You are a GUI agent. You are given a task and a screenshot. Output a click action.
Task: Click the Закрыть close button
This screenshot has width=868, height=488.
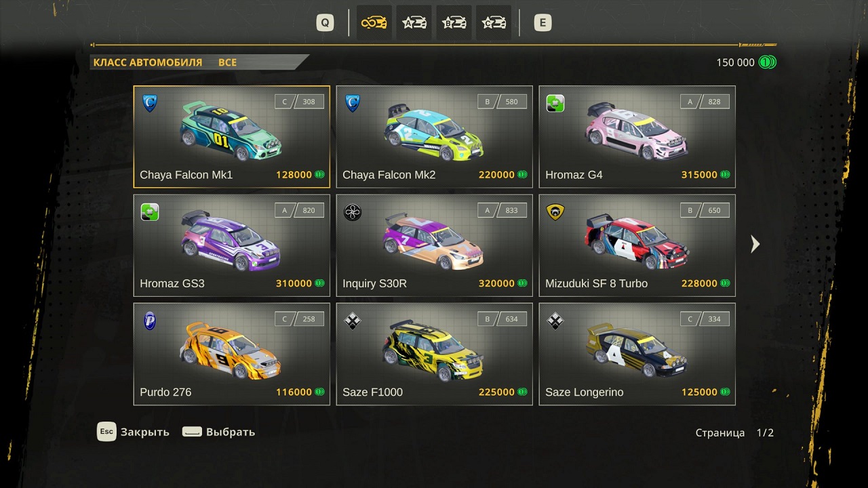(x=134, y=432)
